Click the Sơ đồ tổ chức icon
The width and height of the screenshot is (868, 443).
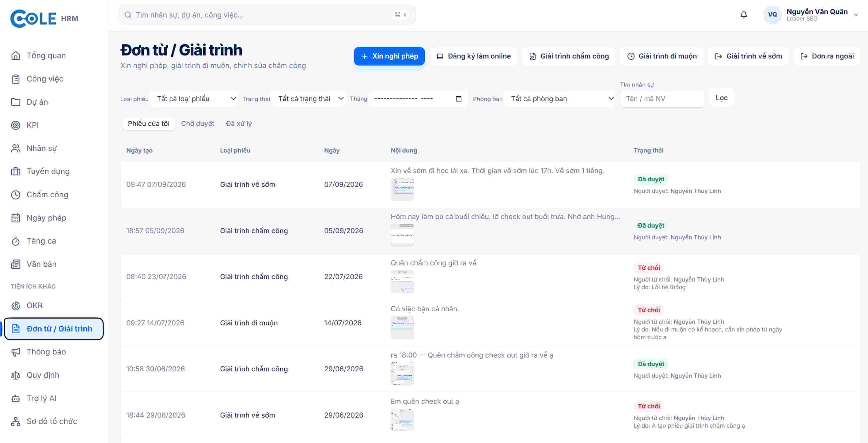[16, 422]
